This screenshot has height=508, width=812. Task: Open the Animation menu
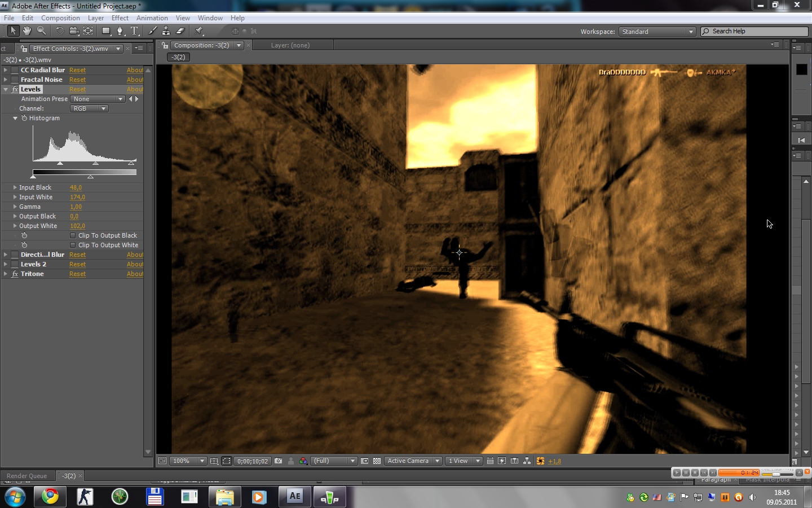(x=152, y=18)
